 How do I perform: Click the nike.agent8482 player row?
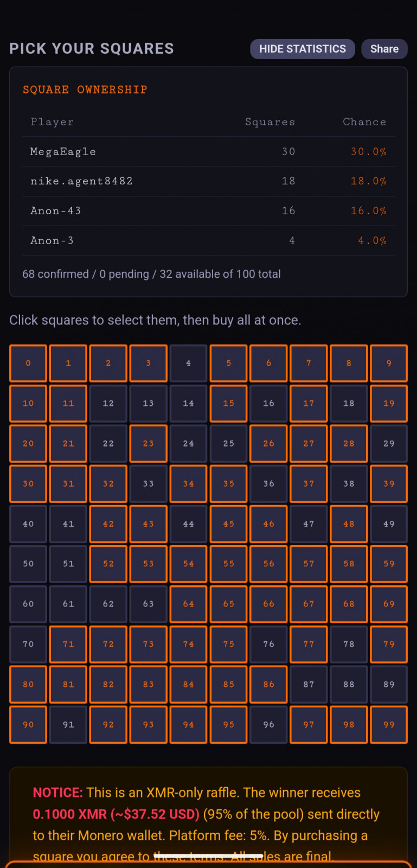pos(208,181)
